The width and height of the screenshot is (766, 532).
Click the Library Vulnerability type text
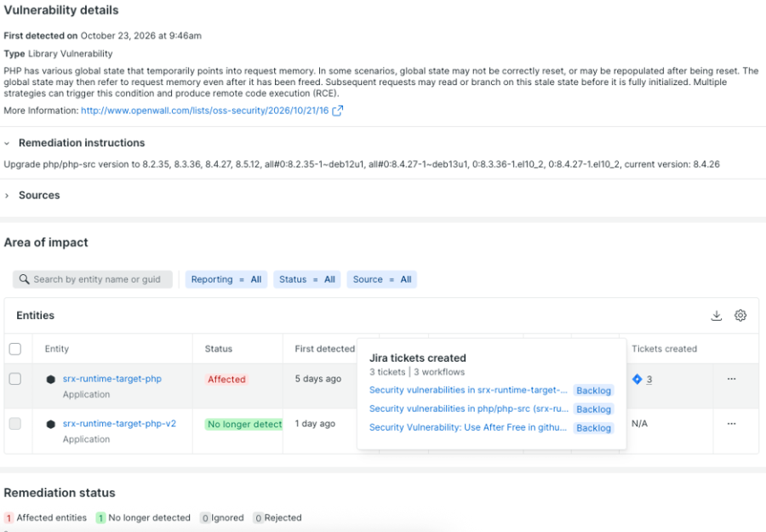(x=71, y=54)
